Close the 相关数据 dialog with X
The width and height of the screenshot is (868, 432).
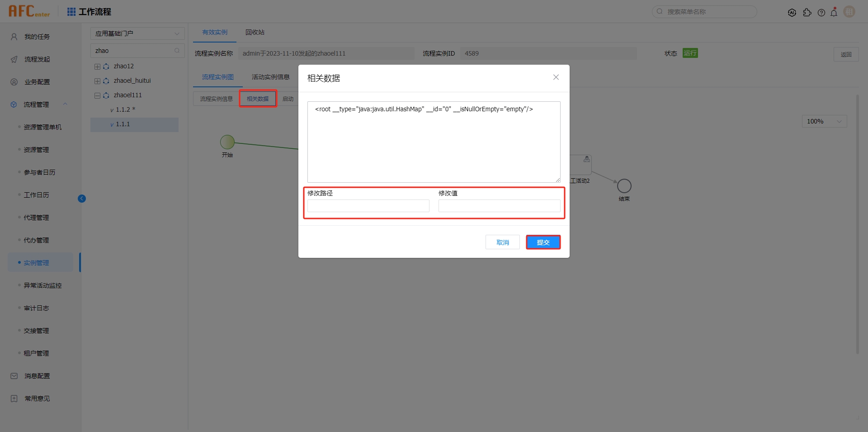[x=556, y=77]
